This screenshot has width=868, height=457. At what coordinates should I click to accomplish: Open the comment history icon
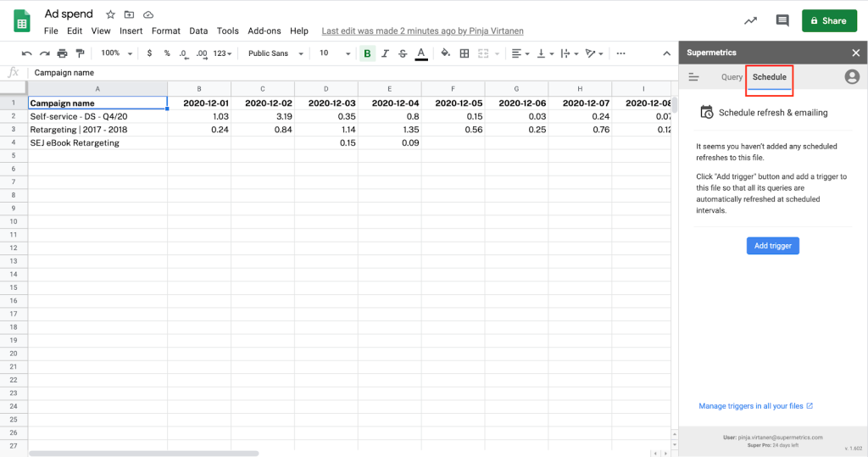[x=782, y=20]
